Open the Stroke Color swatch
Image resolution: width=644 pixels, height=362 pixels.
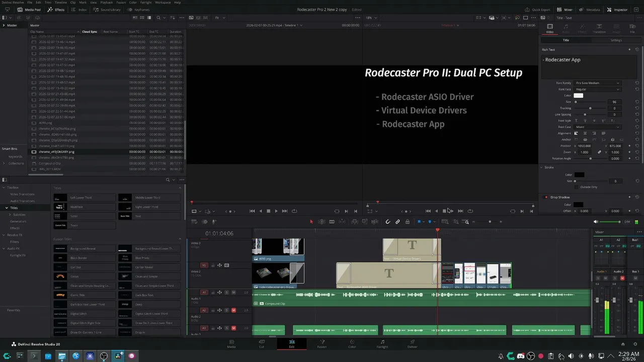(580, 175)
